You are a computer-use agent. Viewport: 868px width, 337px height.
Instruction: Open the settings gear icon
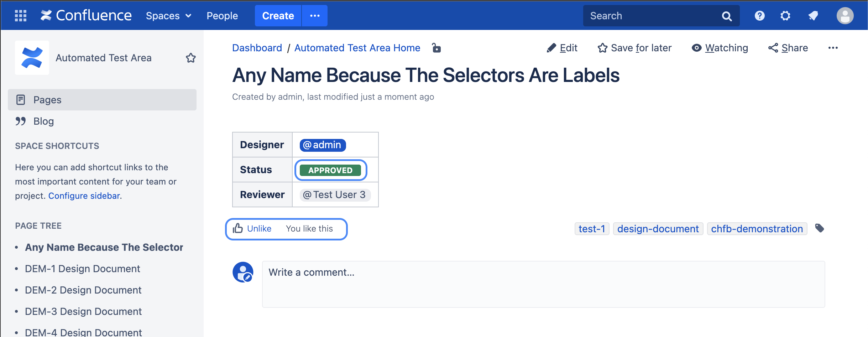point(785,16)
